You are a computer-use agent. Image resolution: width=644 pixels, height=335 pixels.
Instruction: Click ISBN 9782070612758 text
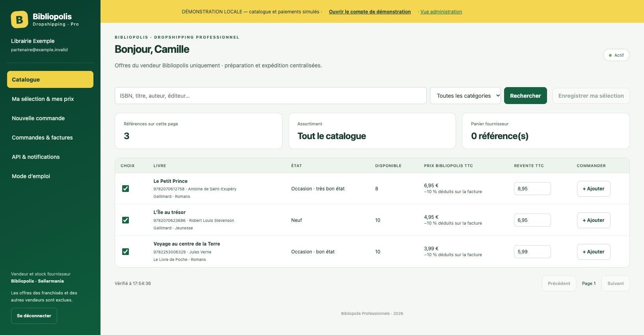point(169,189)
